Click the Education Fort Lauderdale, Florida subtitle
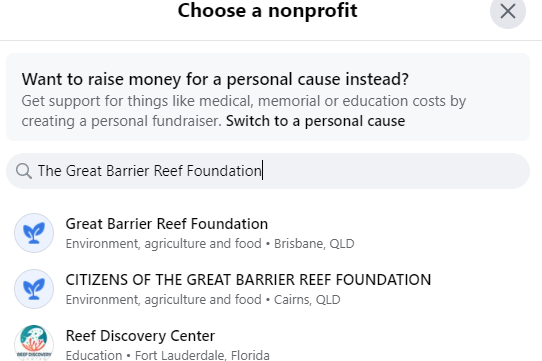Image resolution: width=542 pixels, height=361 pixels. click(x=167, y=355)
